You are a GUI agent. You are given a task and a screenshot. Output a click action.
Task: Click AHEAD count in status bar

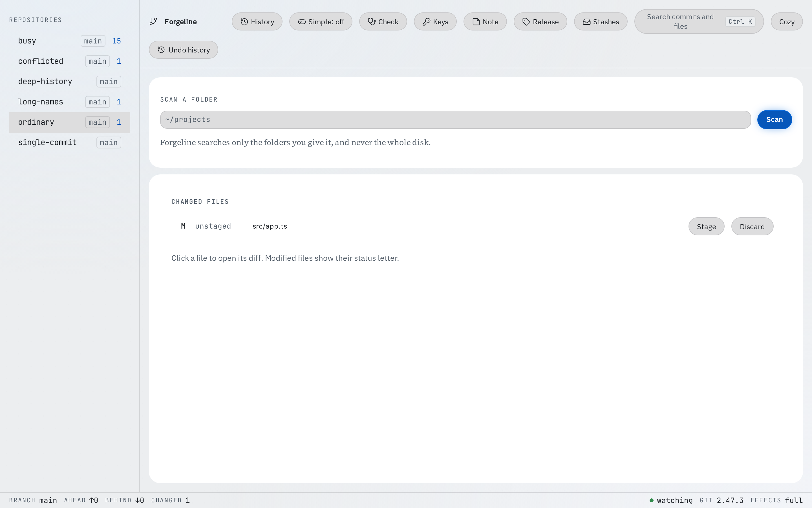81,500
